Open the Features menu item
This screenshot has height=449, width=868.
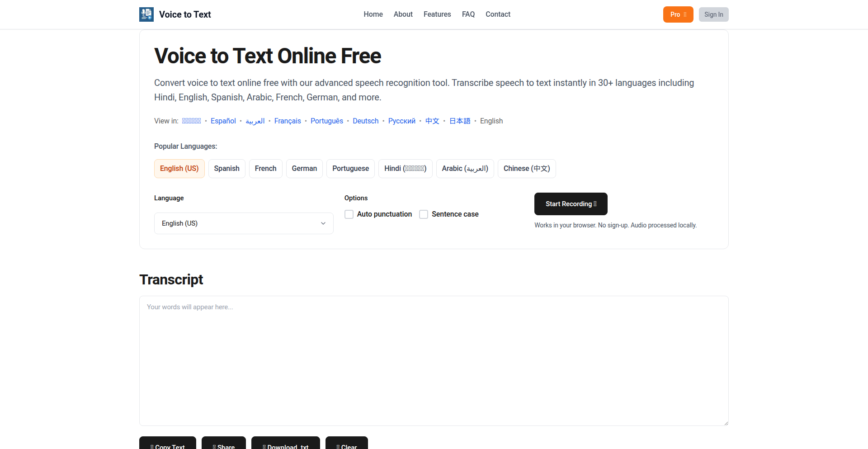pyautogui.click(x=437, y=14)
